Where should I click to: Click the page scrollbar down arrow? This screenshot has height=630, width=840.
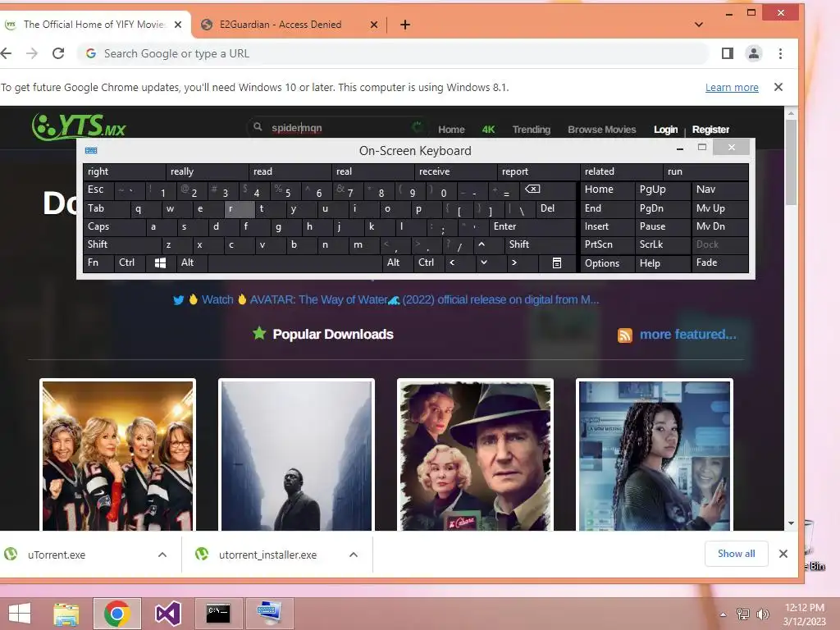(791, 524)
